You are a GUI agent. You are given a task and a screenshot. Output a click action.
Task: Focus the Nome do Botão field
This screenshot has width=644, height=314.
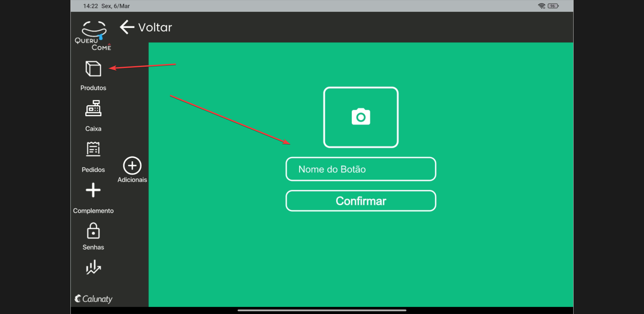361,169
